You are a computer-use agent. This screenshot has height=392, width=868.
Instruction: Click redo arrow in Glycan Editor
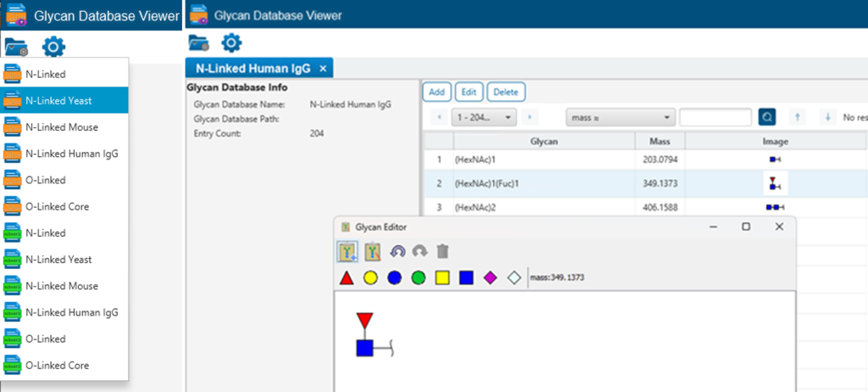pos(420,252)
